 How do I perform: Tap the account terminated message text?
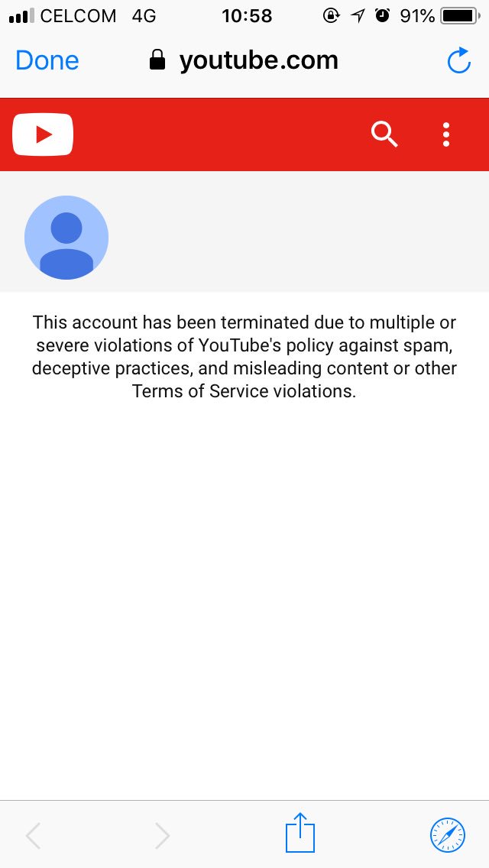click(244, 357)
